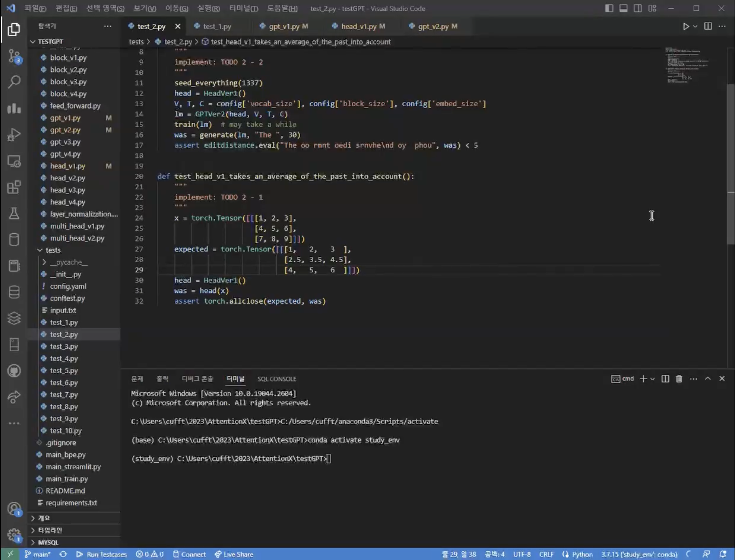Viewport: 735px width, 560px height.
Task: Switch to 디버그 콘솔 panel tab
Action: pos(197,379)
